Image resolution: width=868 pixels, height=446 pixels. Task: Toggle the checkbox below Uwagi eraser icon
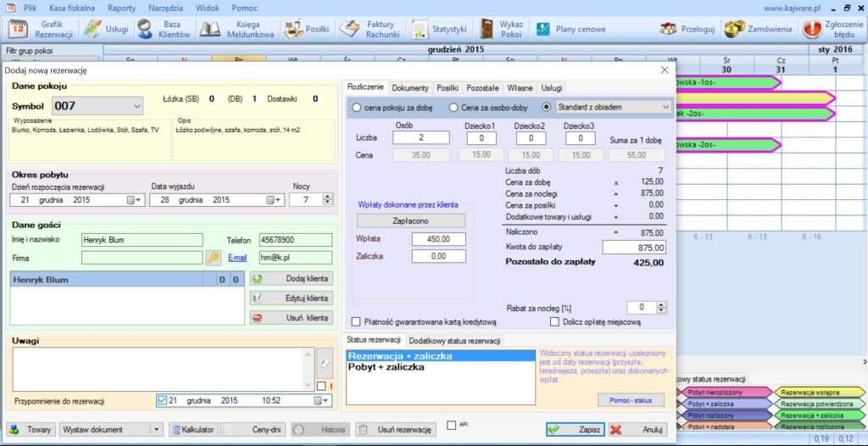click(321, 386)
